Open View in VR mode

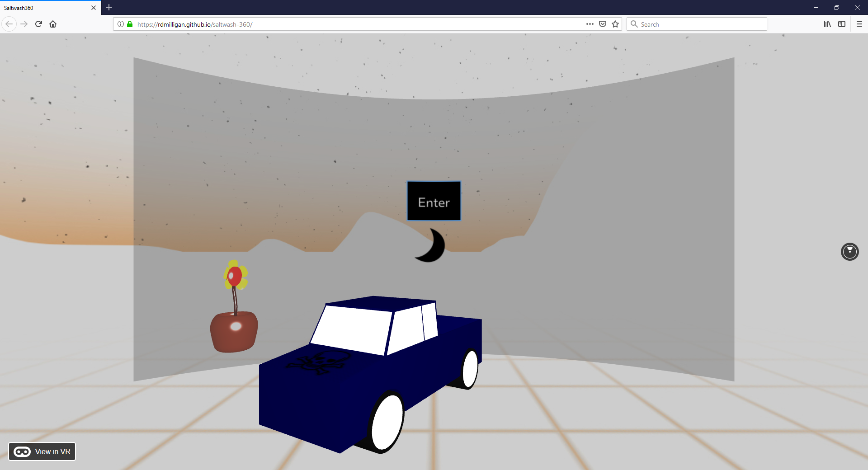42,451
